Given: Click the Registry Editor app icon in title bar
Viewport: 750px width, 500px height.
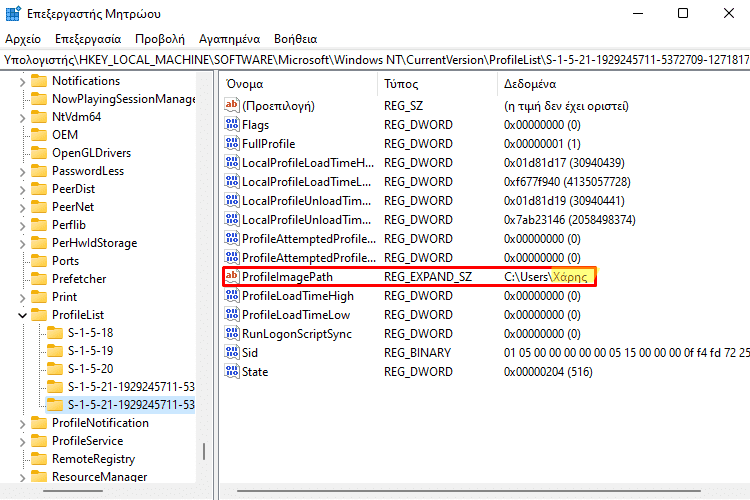Looking at the screenshot, I should tap(13, 13).
